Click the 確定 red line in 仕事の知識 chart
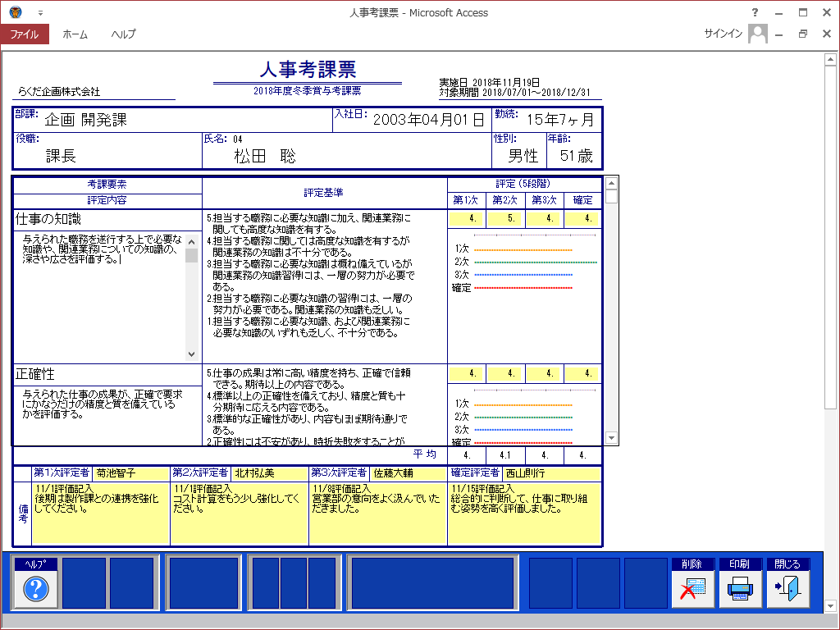Screen dimensions: 840x630 click(523, 288)
